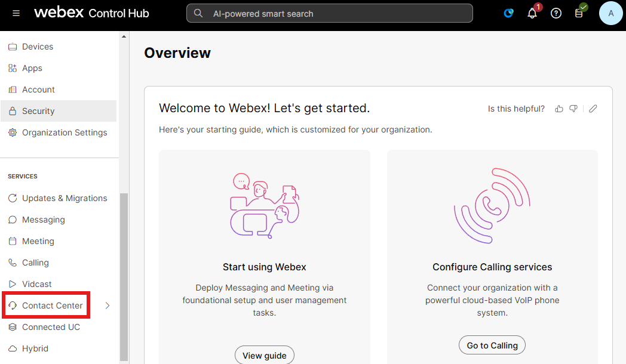
Task: Focus the AI-powered smart search field
Action: point(330,14)
